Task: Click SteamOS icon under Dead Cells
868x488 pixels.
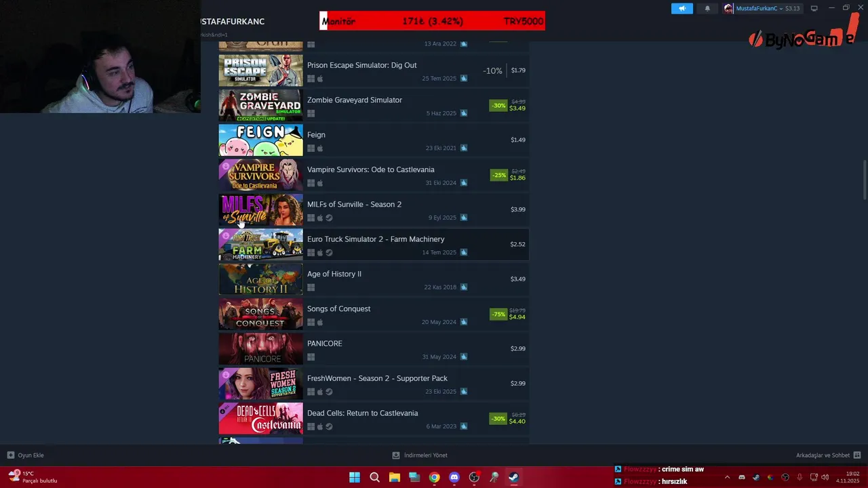Action: click(329, 426)
